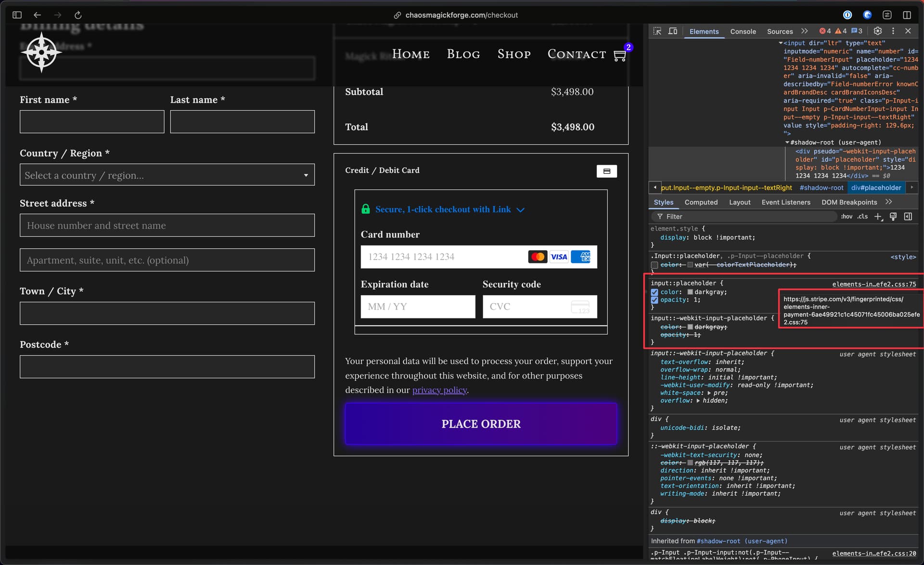Image resolution: width=924 pixels, height=565 pixels.
Task: Open the Computed styles tab
Action: point(701,202)
